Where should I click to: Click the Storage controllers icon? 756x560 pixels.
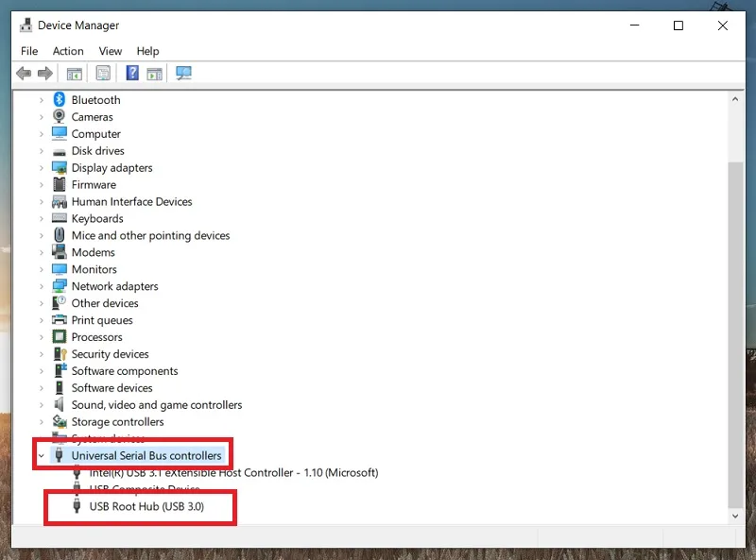tap(60, 422)
